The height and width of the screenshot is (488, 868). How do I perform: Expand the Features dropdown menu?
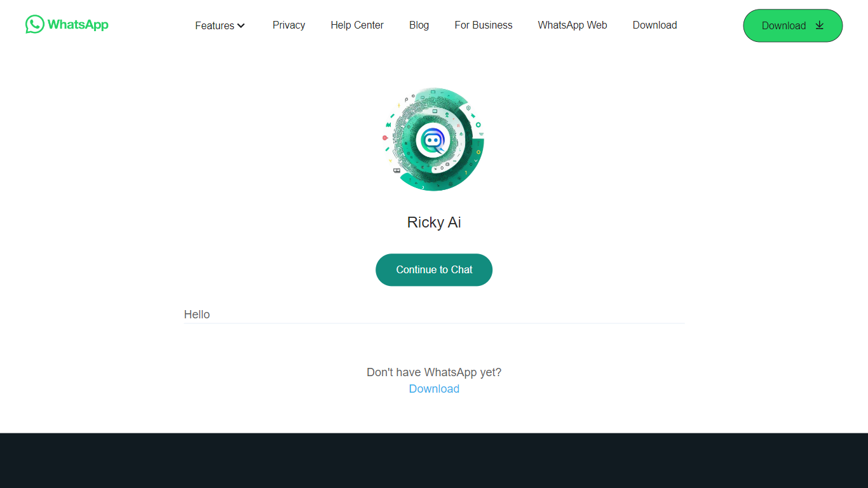[220, 25]
